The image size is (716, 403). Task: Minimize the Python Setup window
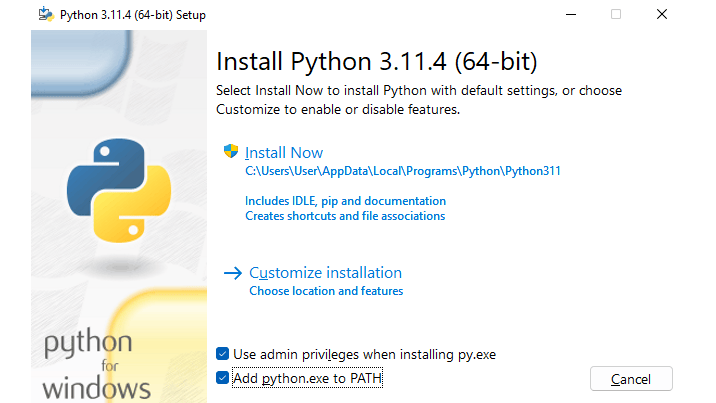click(x=569, y=14)
